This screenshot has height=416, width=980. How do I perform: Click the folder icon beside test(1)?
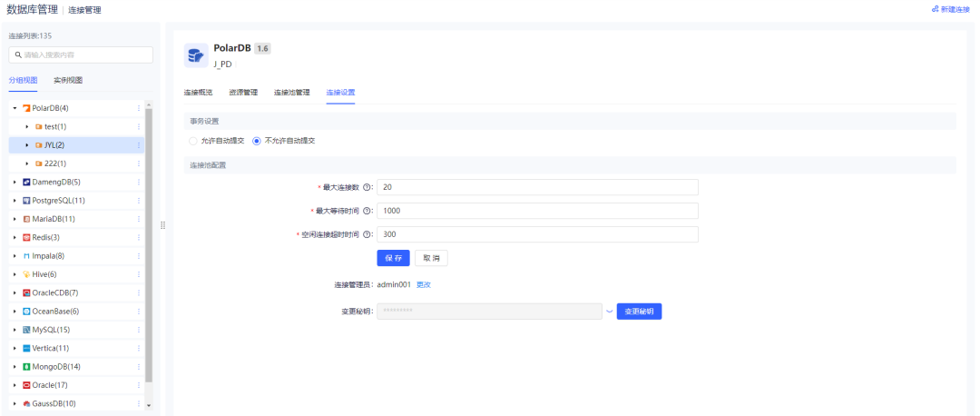point(39,126)
